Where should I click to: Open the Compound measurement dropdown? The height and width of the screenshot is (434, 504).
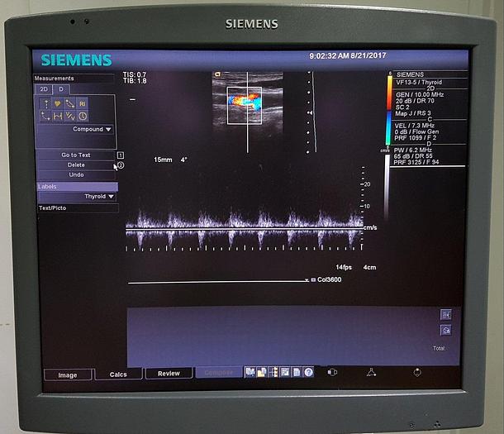pyautogui.click(x=92, y=129)
